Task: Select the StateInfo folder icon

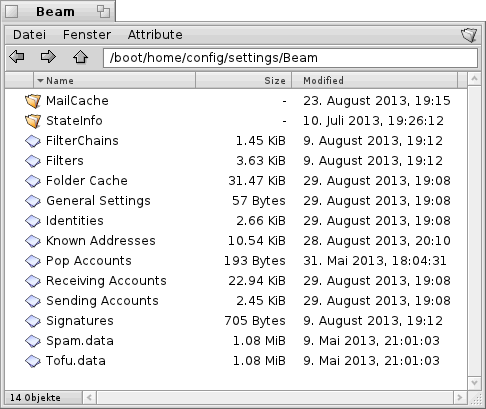Action: coord(33,121)
